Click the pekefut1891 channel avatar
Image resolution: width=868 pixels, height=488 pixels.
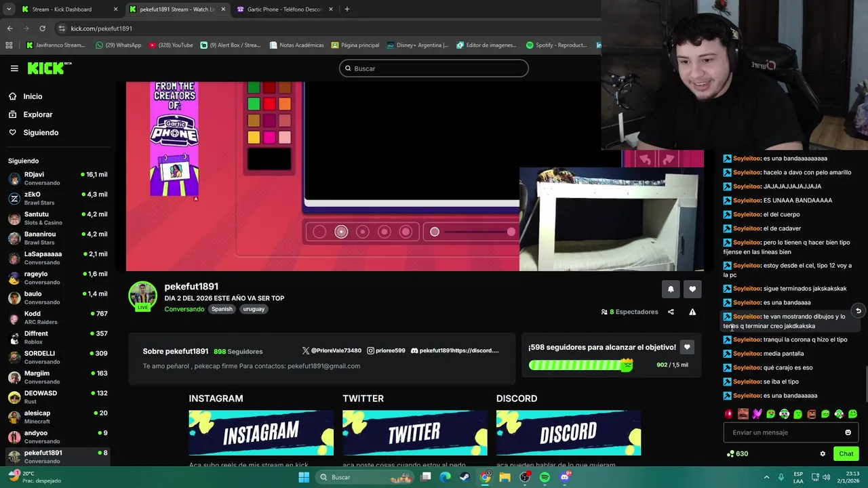142,296
